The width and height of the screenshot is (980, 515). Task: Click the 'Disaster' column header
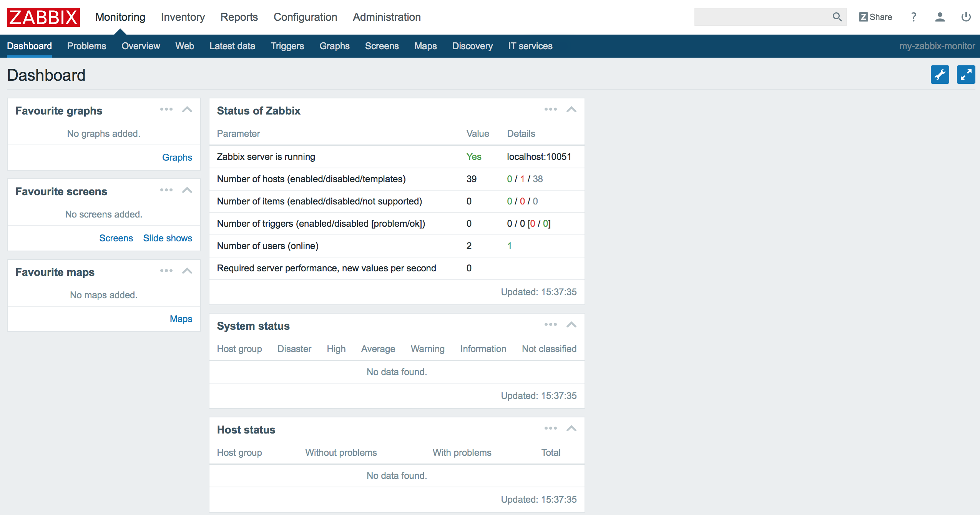(294, 349)
